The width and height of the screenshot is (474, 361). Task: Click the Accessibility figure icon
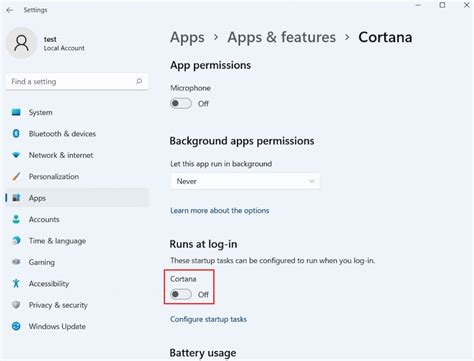coord(16,283)
